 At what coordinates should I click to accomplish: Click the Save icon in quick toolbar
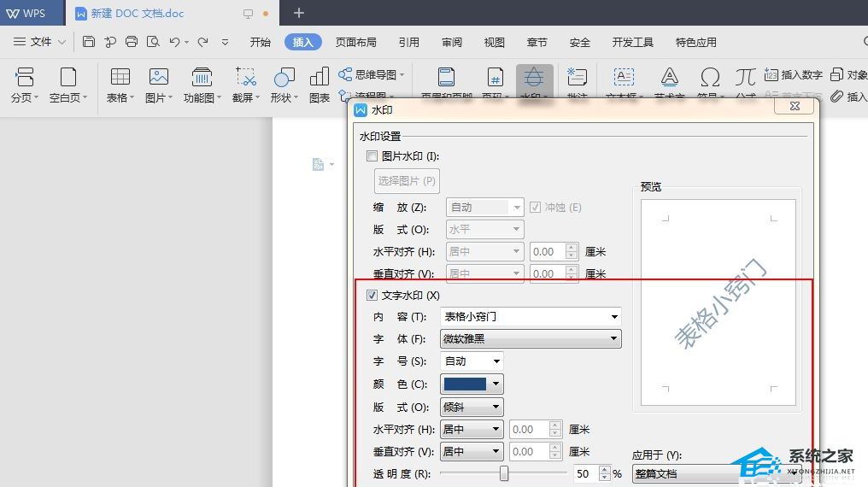[89, 42]
